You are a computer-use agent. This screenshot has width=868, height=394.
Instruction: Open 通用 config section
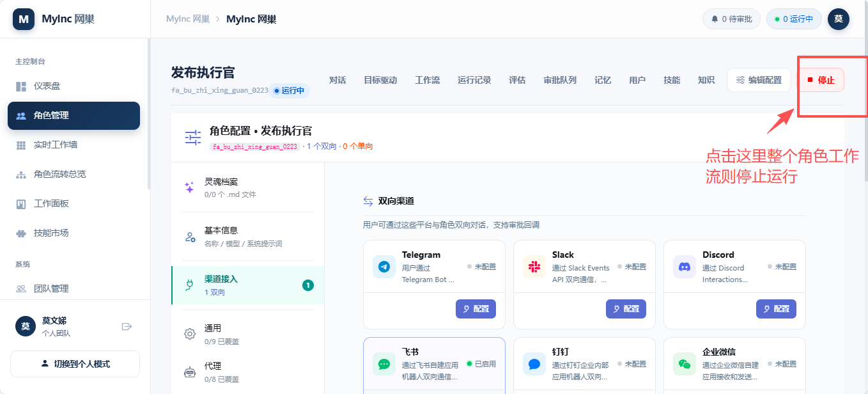[x=248, y=334]
